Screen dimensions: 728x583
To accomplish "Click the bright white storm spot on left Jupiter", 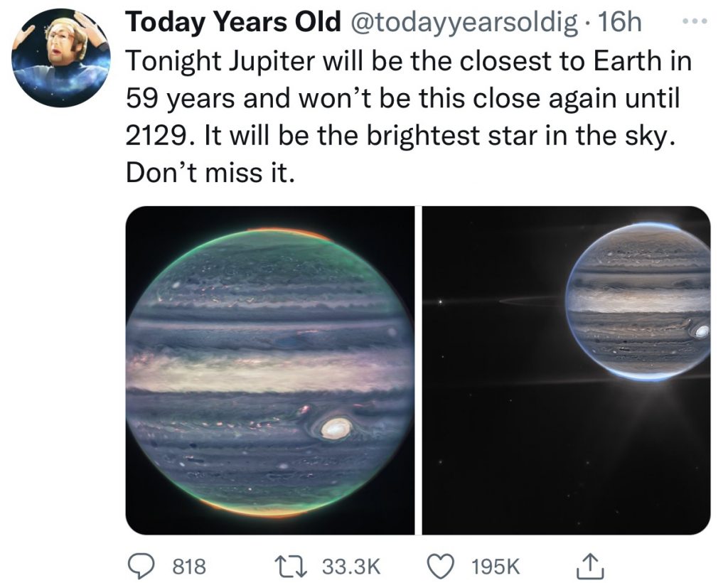I will pos(336,428).
